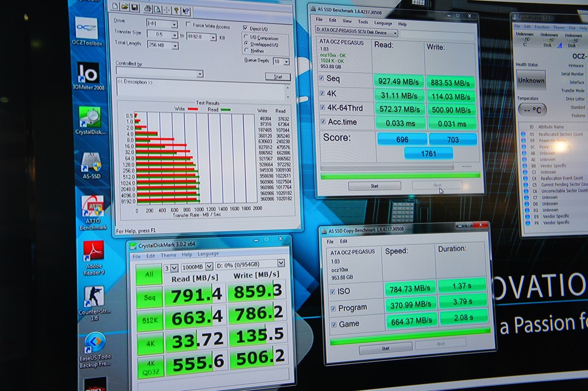Select the Overlapped I/O radio button

click(x=246, y=44)
